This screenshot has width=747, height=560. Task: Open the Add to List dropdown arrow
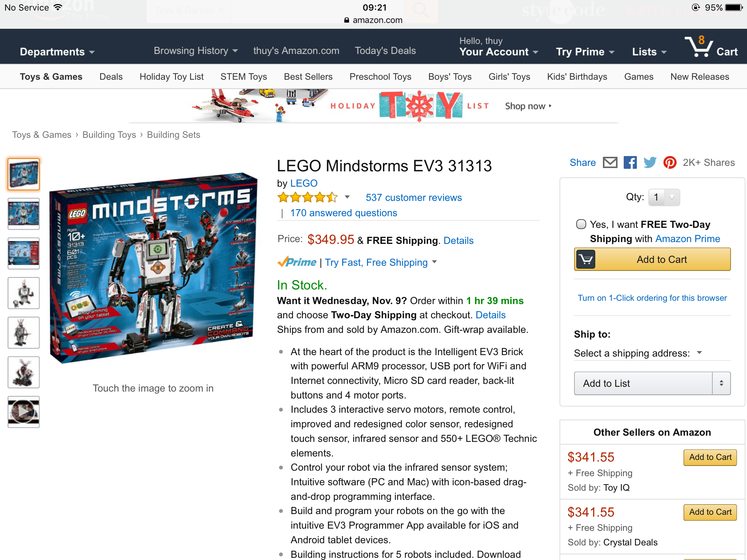pos(721,383)
